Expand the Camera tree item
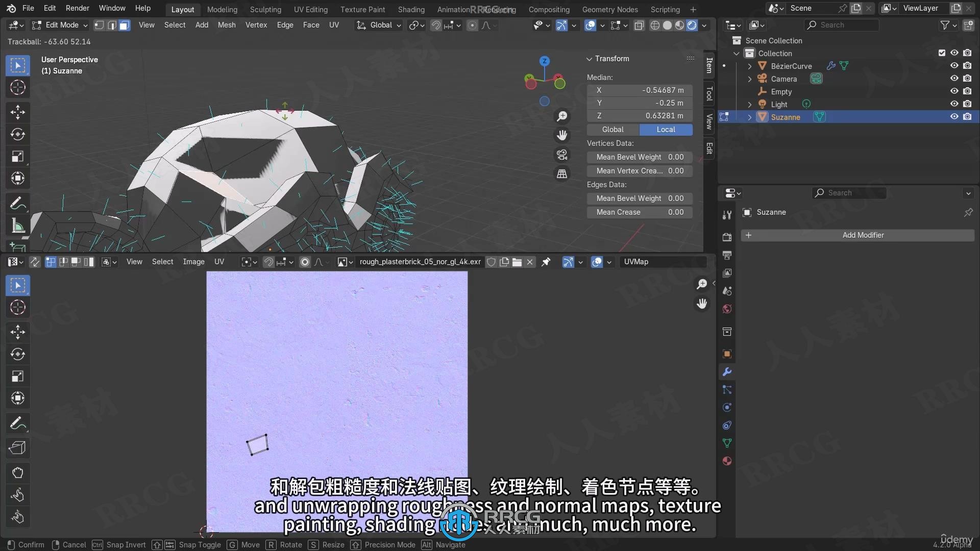The image size is (980, 551). tap(749, 79)
